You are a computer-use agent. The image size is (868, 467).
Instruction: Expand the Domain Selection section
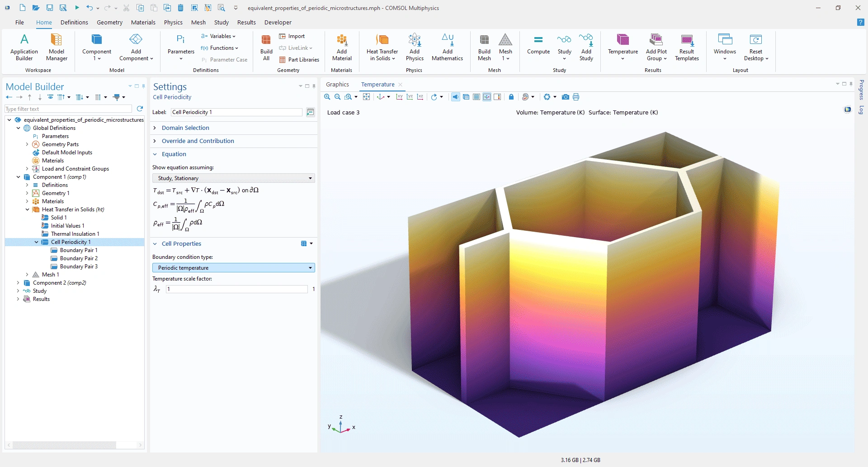coord(185,128)
